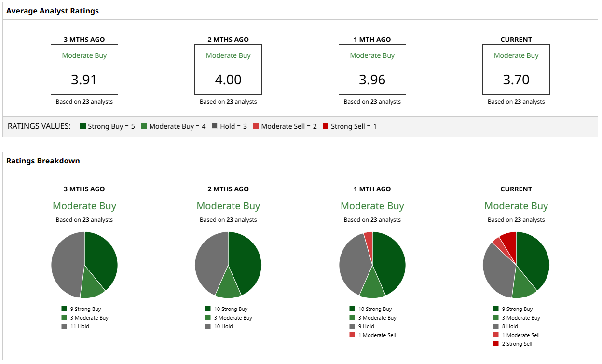
Task: Click the Average Analyst Ratings header
Action: click(x=53, y=11)
